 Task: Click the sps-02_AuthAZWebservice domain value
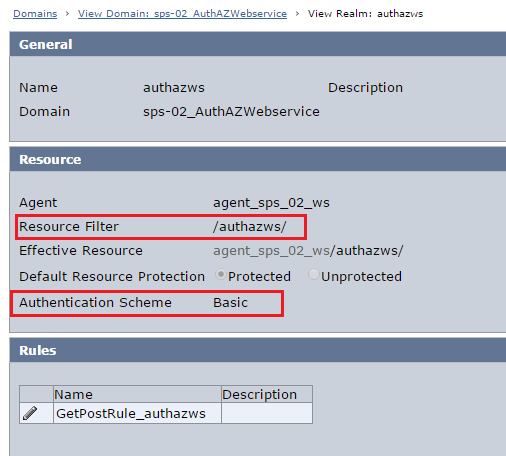click(231, 112)
